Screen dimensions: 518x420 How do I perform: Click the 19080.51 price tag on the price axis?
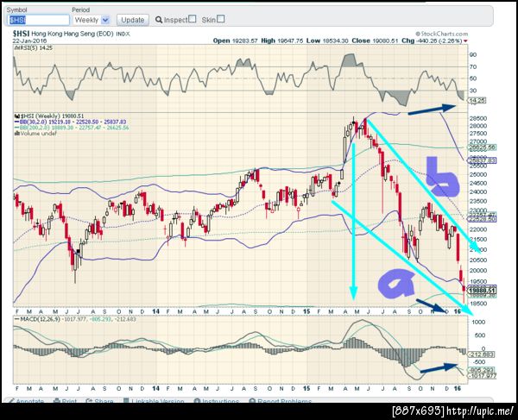483,290
